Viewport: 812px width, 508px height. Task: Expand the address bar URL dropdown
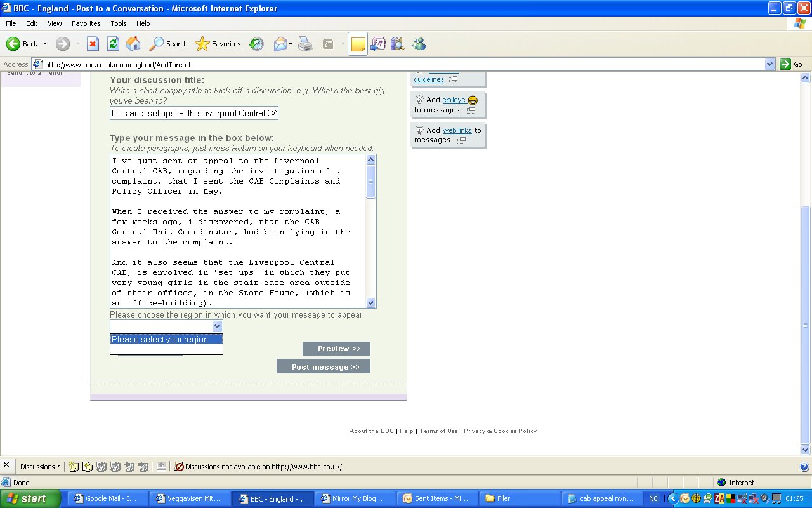pos(770,64)
